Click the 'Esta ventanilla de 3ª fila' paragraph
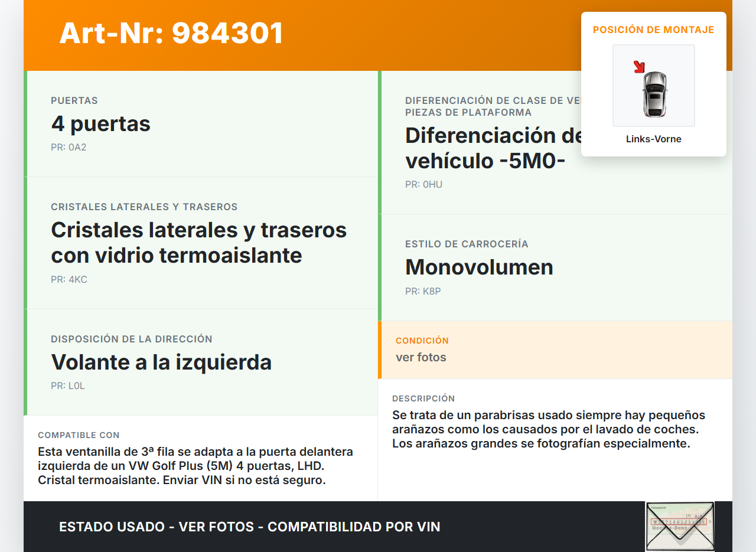The image size is (756, 552). pos(195,466)
